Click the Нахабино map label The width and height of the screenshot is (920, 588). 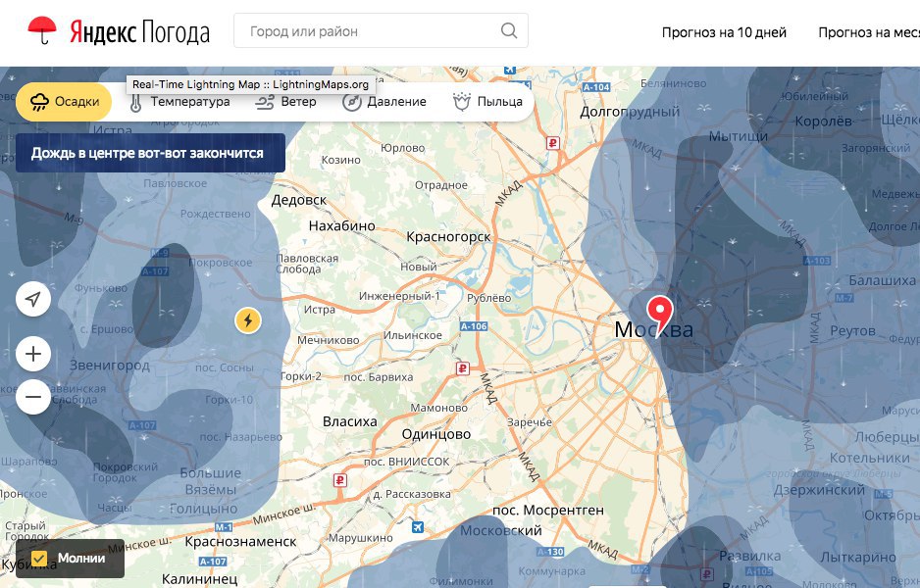[342, 225]
